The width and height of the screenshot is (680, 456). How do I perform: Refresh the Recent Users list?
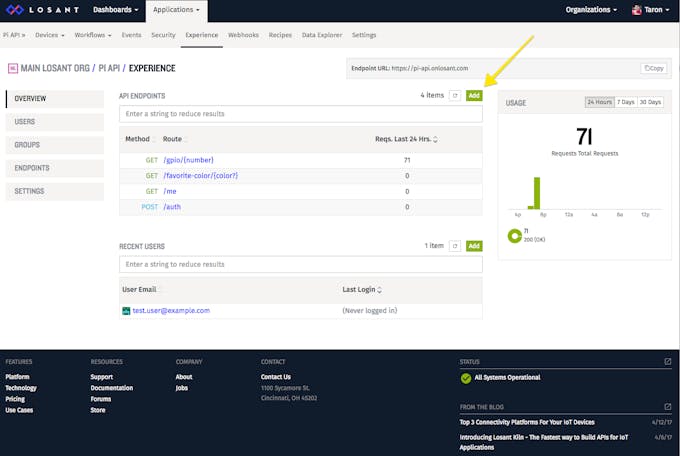click(454, 246)
